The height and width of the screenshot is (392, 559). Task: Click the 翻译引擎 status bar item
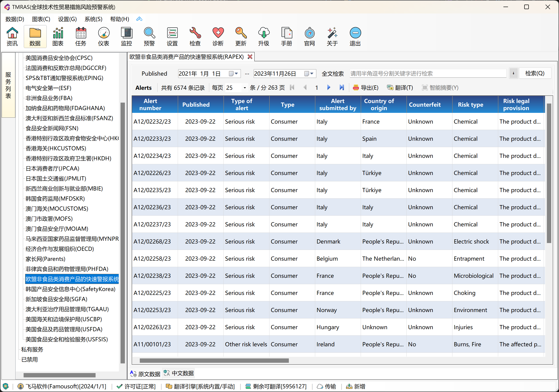point(200,387)
